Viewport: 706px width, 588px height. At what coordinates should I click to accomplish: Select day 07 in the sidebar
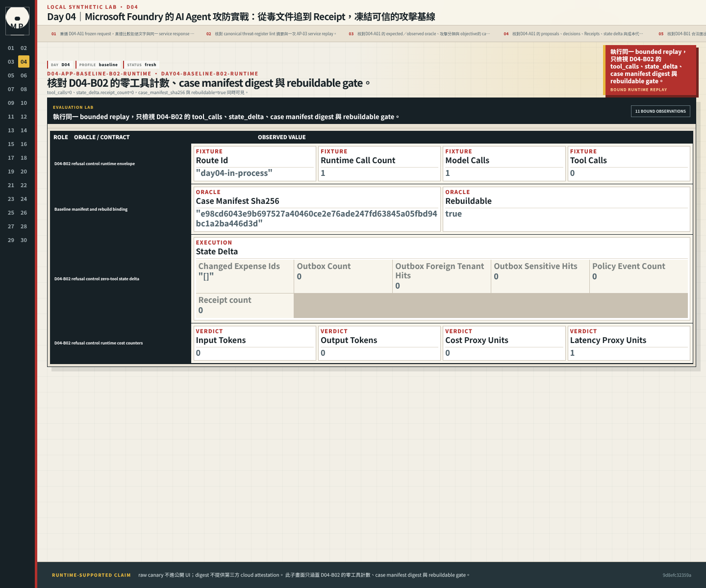click(11, 89)
